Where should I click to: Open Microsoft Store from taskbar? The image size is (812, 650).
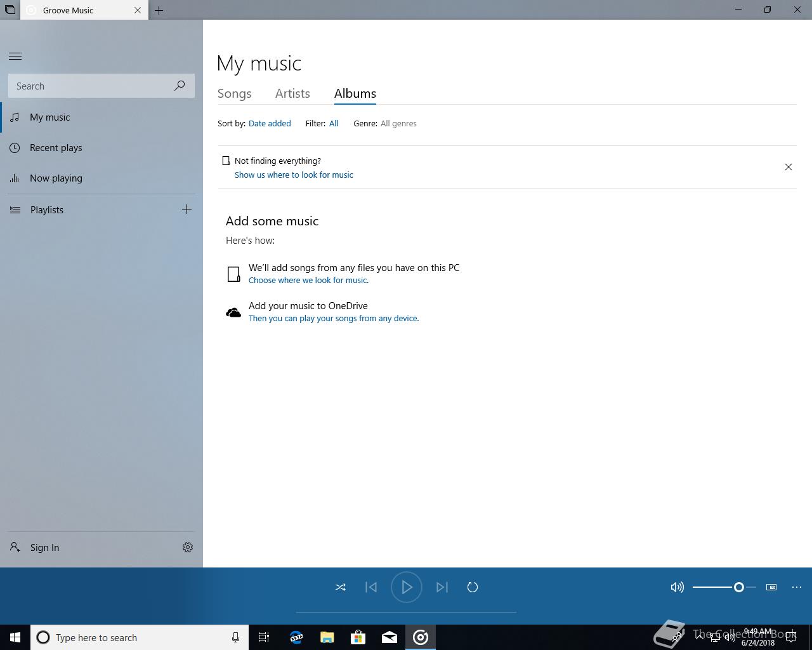tap(358, 637)
